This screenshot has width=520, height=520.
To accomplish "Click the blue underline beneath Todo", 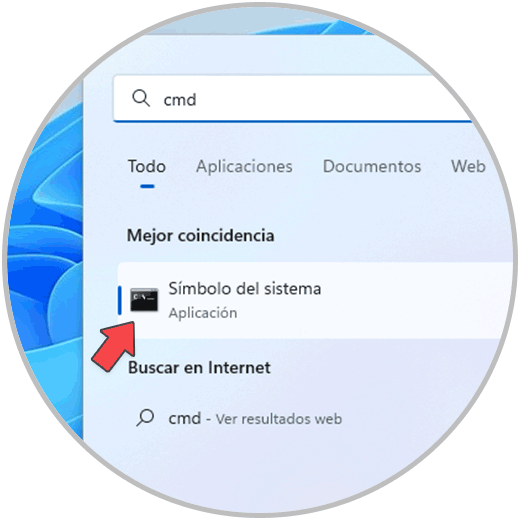I will click(147, 186).
